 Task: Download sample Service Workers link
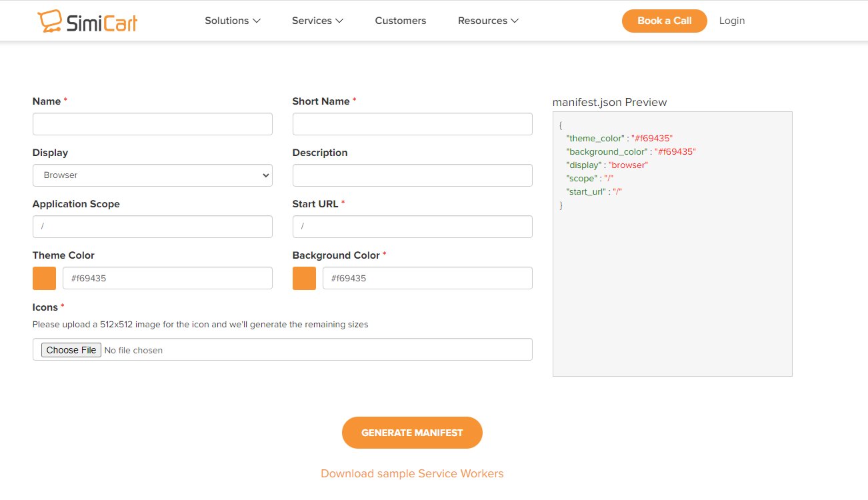412,473
